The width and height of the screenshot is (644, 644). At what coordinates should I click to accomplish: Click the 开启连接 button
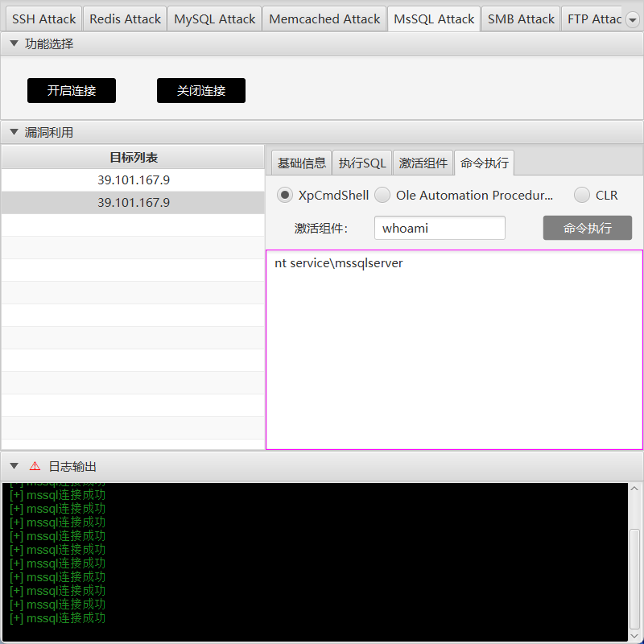[72, 90]
